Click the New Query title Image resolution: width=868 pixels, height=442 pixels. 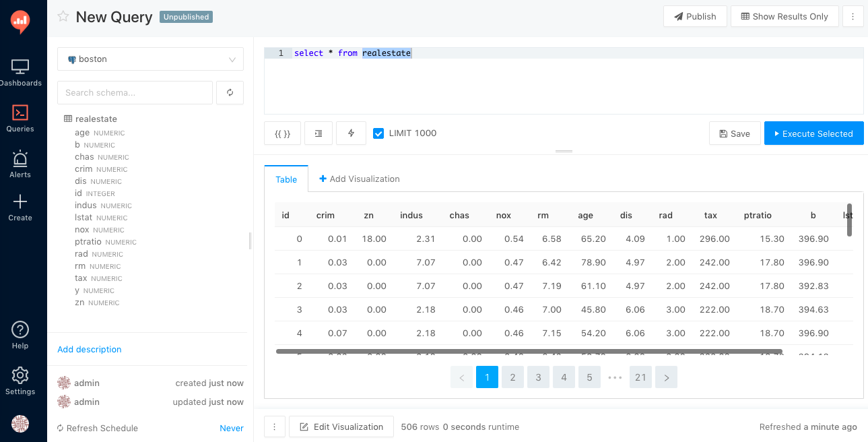click(x=114, y=17)
